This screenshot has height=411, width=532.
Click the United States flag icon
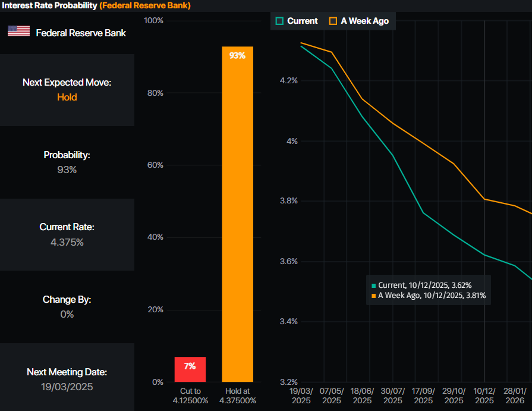[x=18, y=32]
